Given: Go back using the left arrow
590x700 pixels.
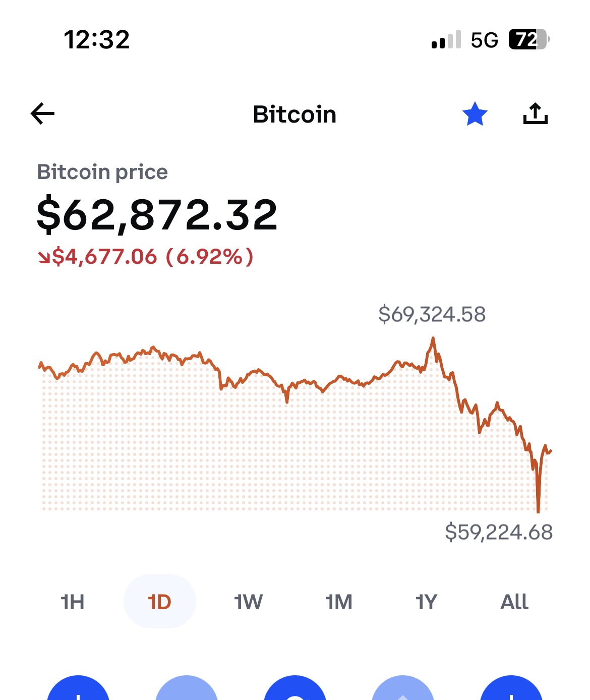Looking at the screenshot, I should pos(43,114).
